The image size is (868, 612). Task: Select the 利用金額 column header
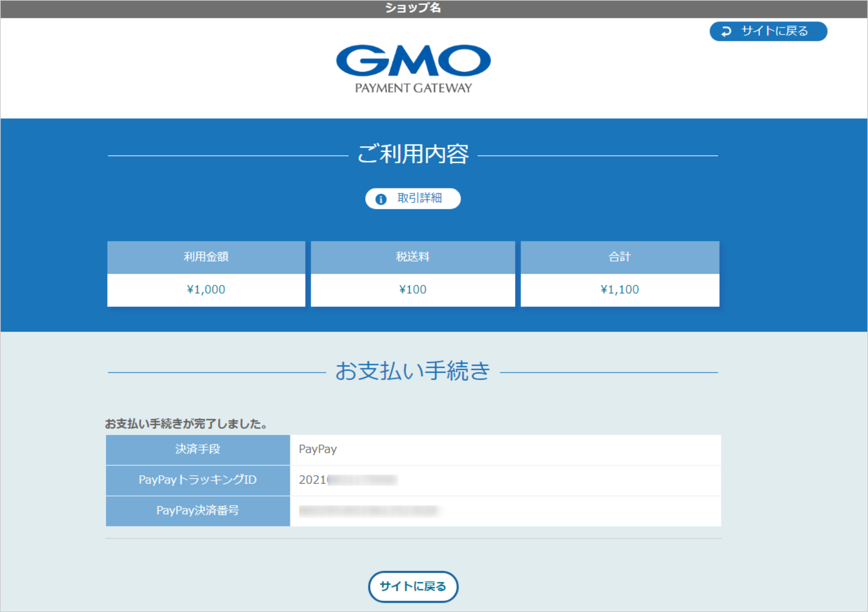206,257
